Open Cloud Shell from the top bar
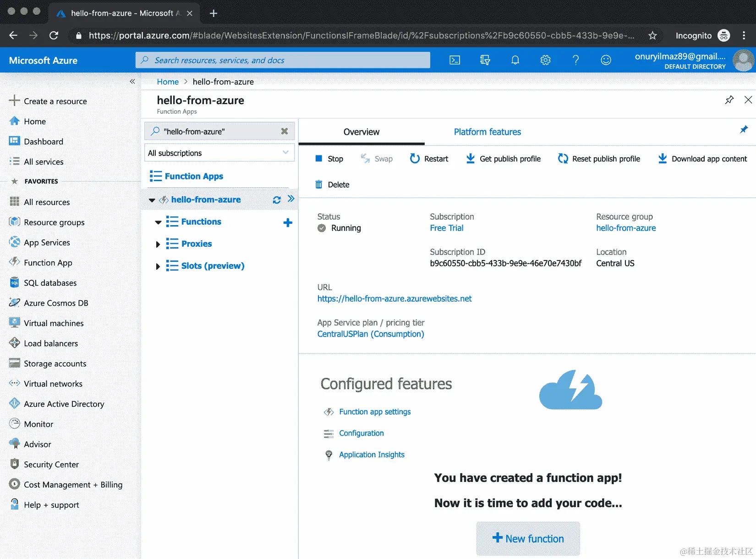Viewport: 756px width, 559px height. pos(455,60)
